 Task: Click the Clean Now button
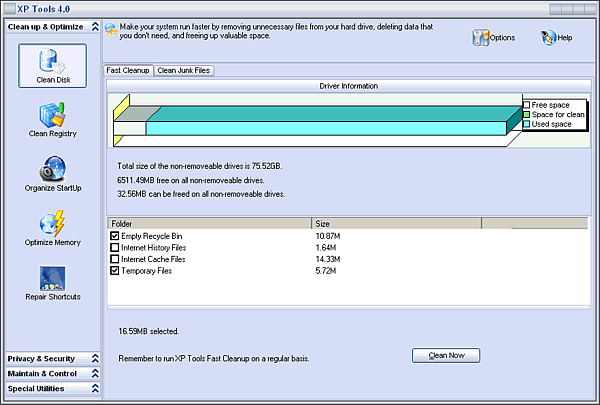click(x=446, y=355)
